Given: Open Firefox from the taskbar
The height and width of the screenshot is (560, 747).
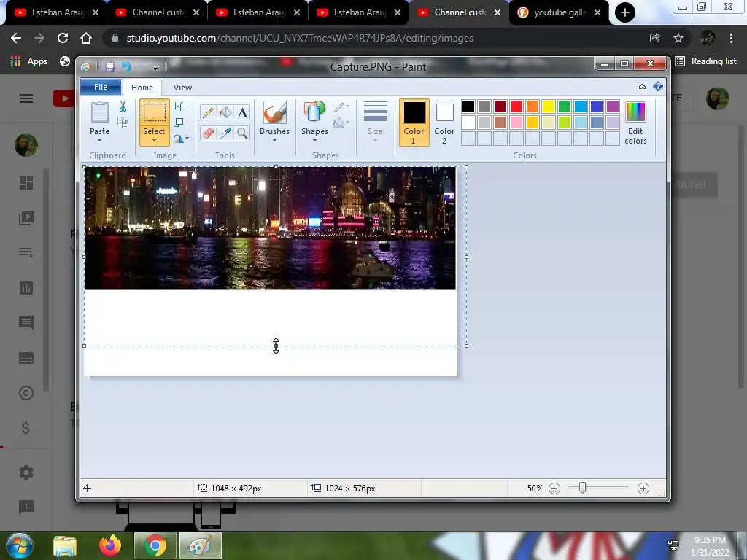Looking at the screenshot, I should tap(110, 545).
